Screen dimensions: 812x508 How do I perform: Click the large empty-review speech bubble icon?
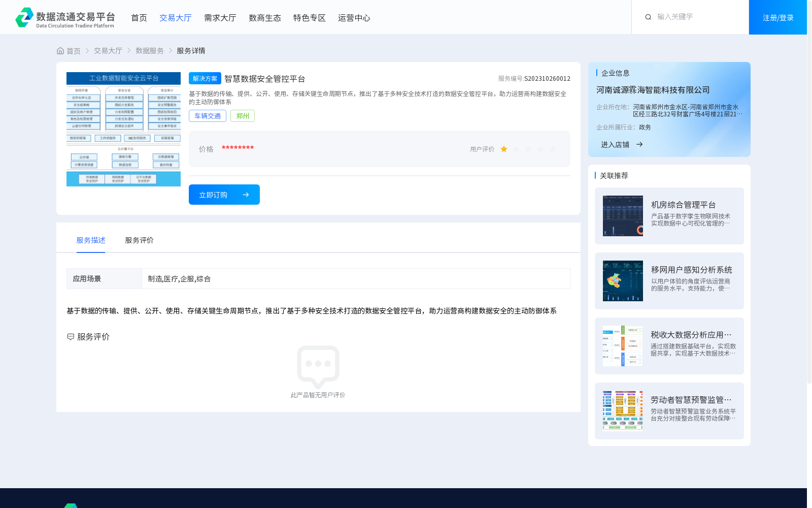point(318,367)
